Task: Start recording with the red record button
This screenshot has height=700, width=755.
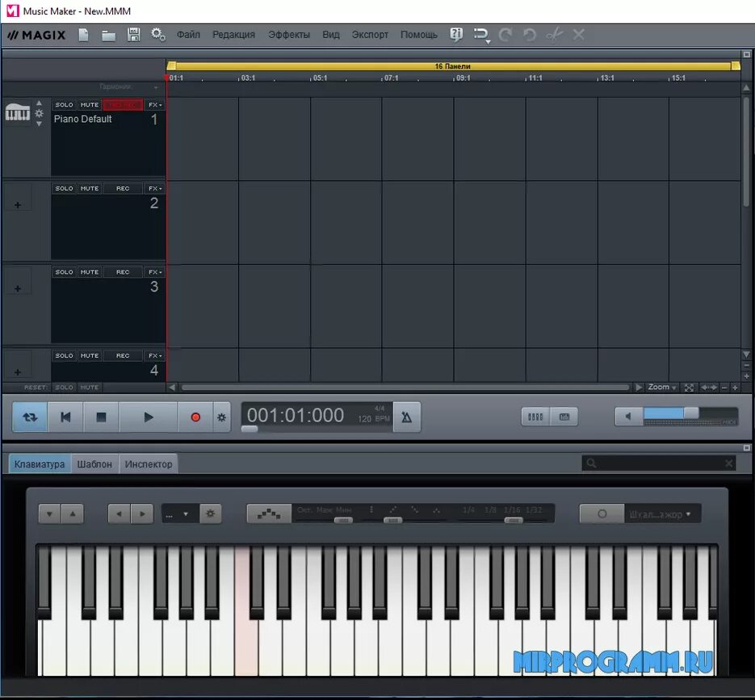Action: click(x=195, y=417)
